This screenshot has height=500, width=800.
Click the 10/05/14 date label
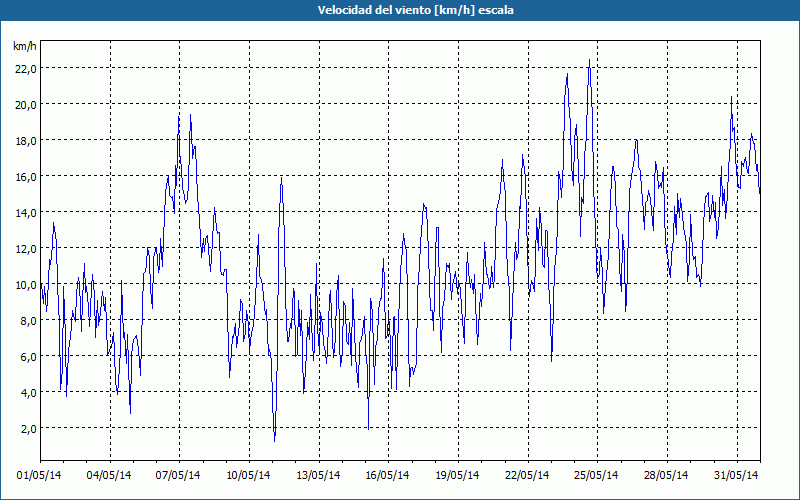point(248,475)
